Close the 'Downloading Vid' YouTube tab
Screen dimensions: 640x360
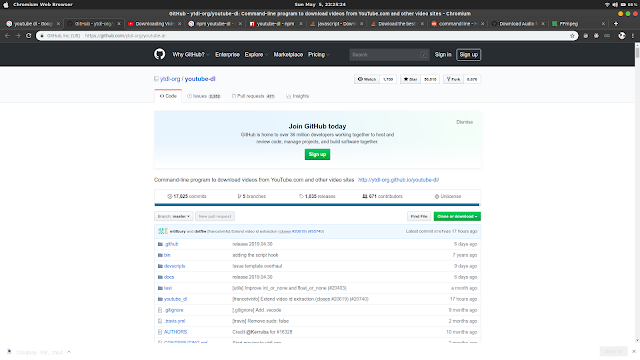click(x=179, y=24)
